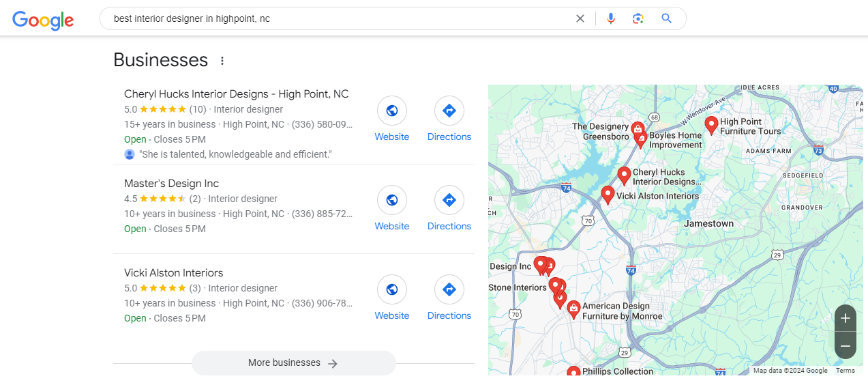Click the blue magnifier search icon
Image resolution: width=868 pixels, height=385 pixels.
coord(667,18)
